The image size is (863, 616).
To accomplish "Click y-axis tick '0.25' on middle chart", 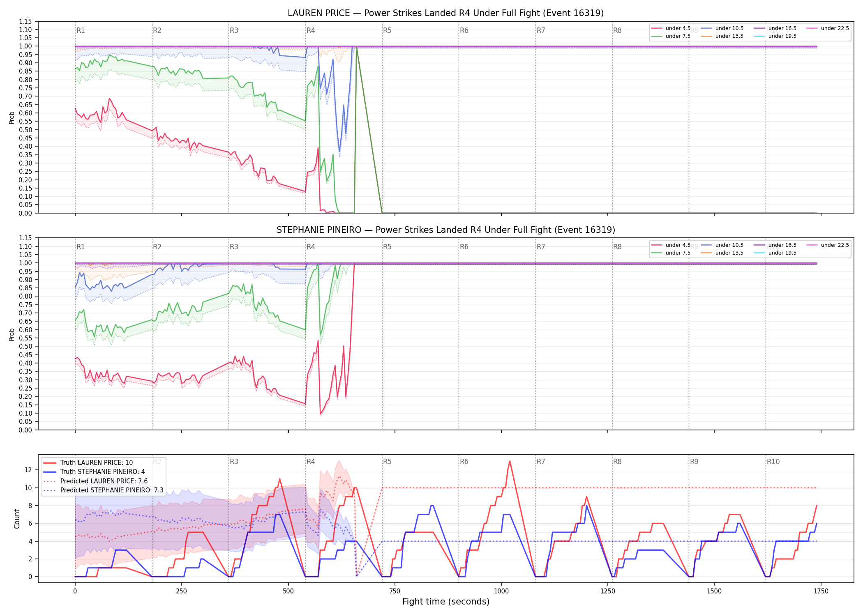I will 25,388.
